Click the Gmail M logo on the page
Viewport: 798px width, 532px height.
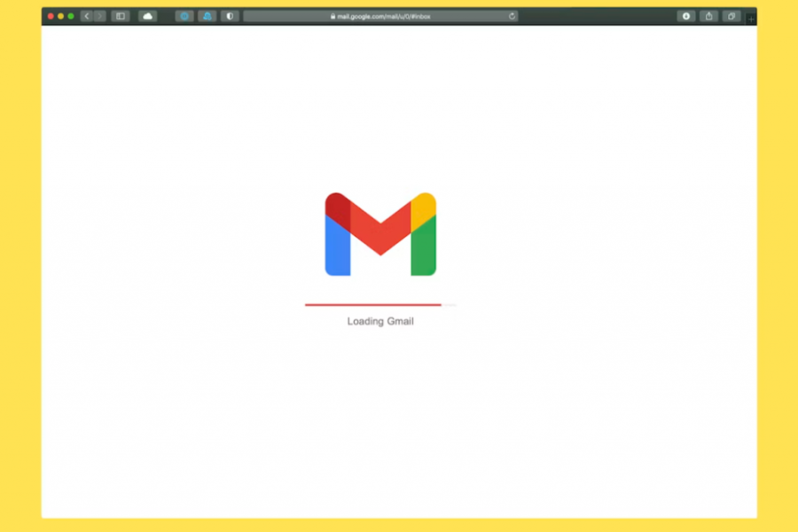[x=380, y=233]
